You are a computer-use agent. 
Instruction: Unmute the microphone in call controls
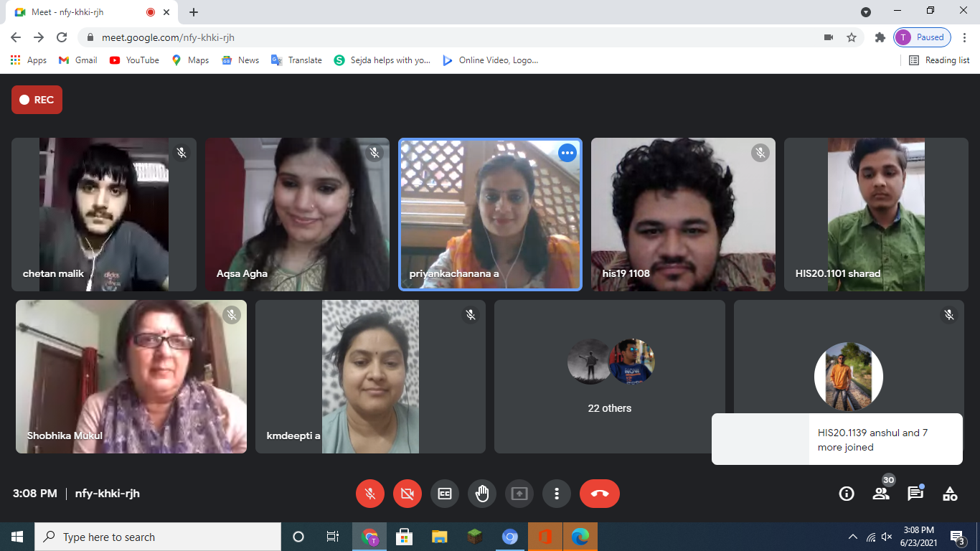(x=370, y=494)
